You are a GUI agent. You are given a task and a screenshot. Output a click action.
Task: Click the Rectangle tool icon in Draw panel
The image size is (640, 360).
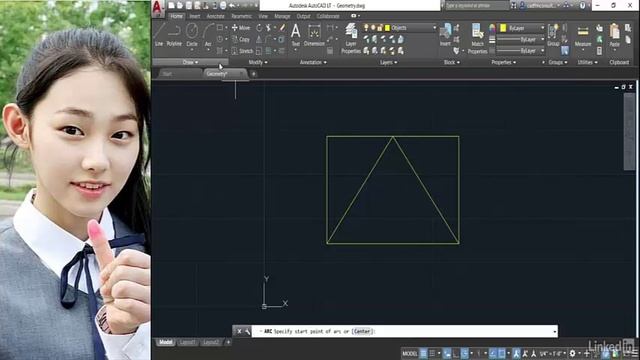click(220, 28)
